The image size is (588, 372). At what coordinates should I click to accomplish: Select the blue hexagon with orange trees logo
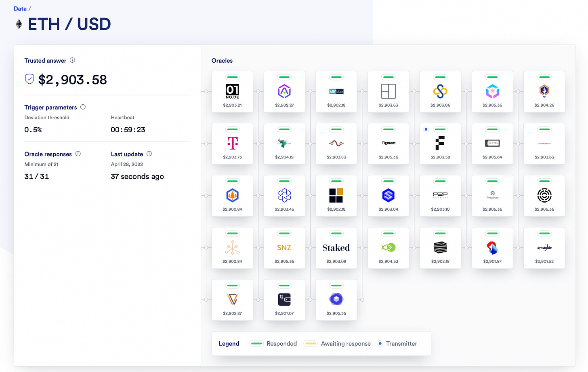232,195
